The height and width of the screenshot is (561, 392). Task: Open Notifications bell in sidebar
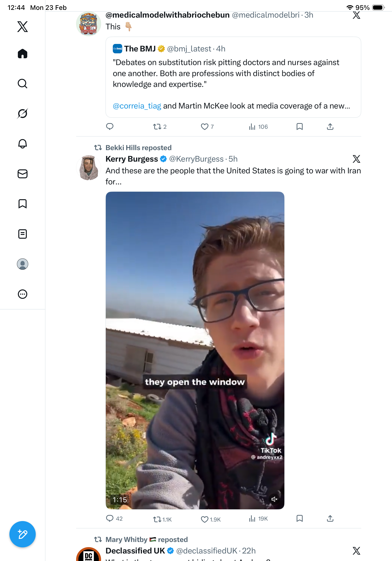point(23,144)
